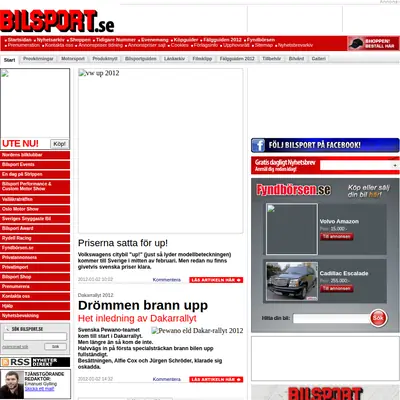Click Läs artikeln här under up! article
This screenshot has width=400, height=400.
click(x=216, y=280)
